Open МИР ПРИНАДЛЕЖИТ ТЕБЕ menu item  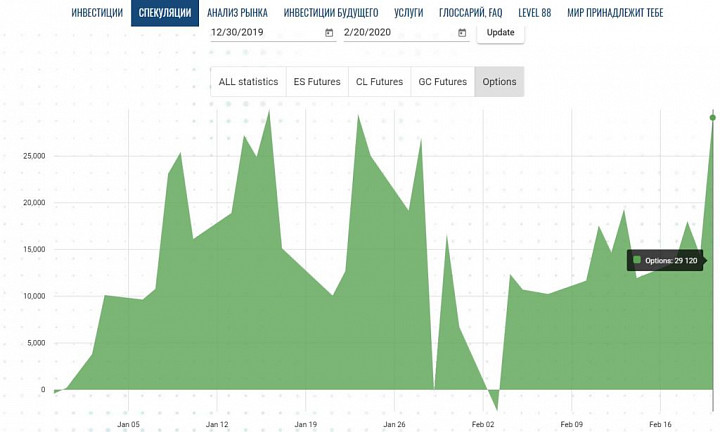tap(615, 13)
